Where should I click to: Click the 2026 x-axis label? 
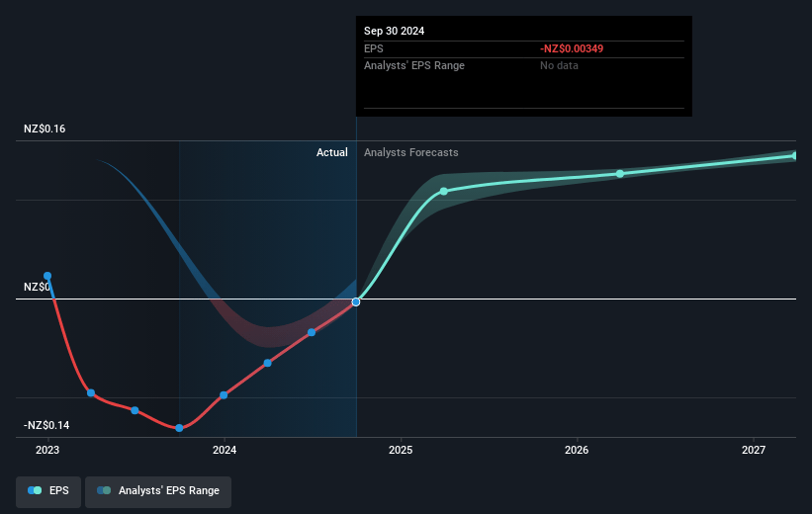(x=577, y=450)
